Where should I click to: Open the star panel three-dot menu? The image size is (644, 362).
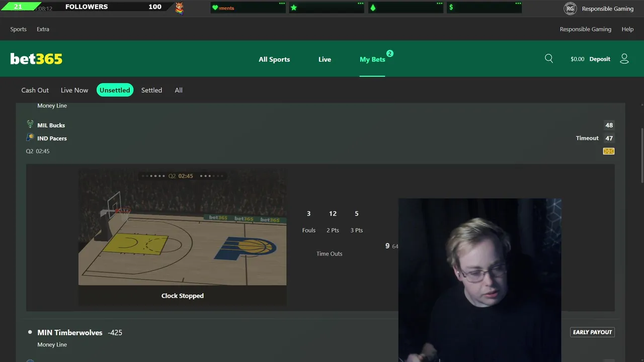coord(360,4)
